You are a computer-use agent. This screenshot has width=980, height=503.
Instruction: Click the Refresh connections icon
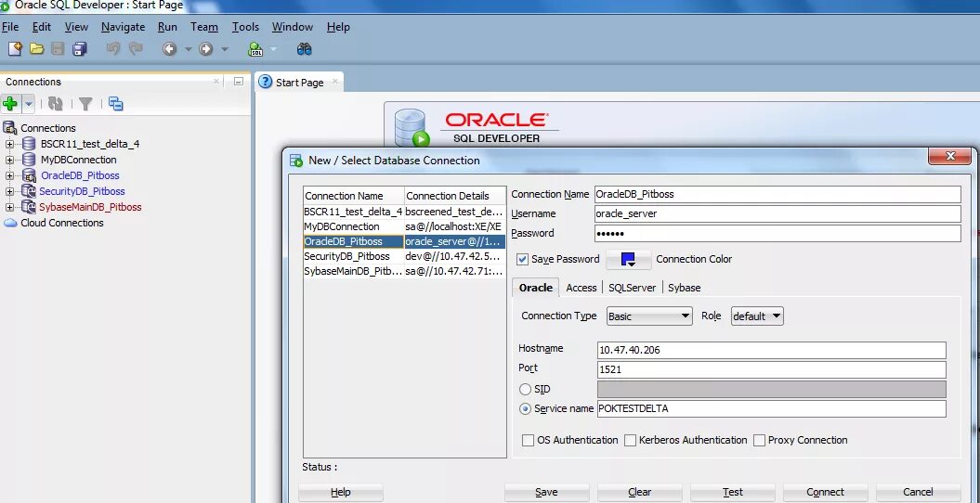(56, 104)
